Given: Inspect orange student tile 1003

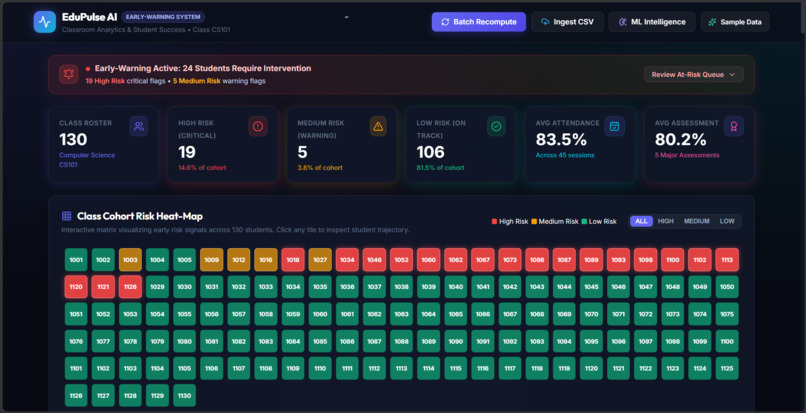Looking at the screenshot, I should coord(130,260).
